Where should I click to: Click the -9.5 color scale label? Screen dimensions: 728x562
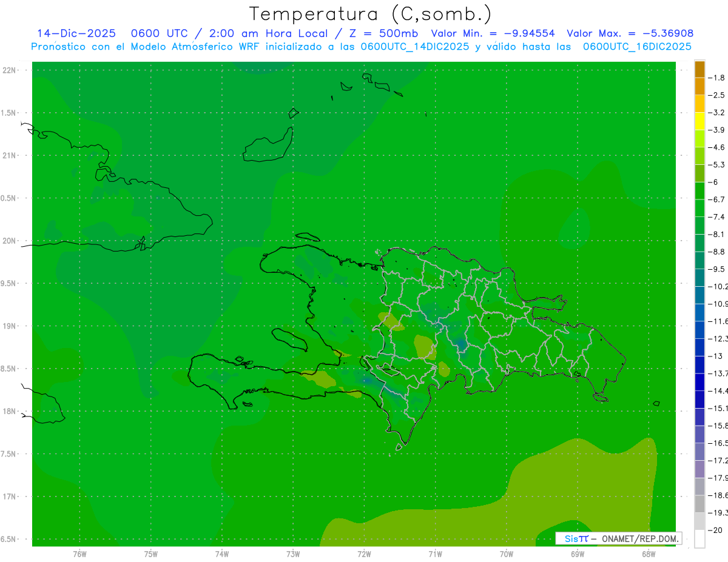(x=716, y=269)
